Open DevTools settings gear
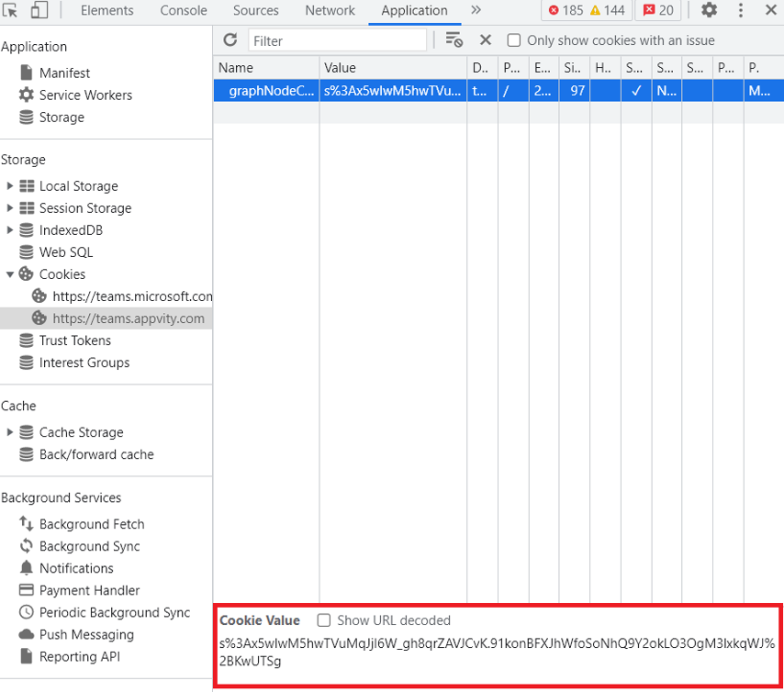 tap(709, 11)
